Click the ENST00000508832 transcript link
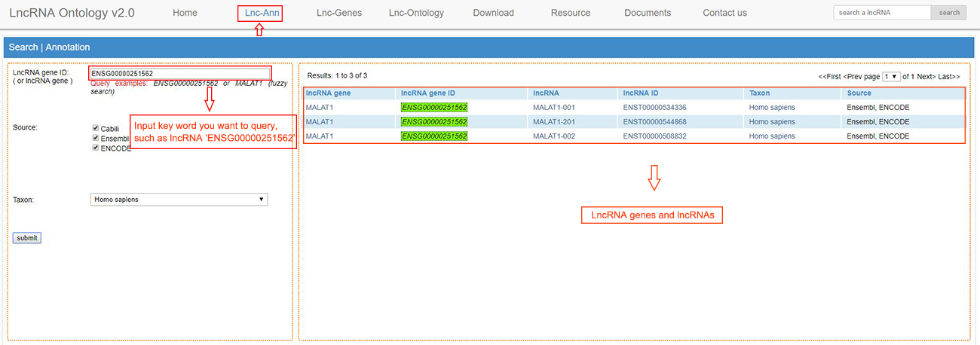980x345 pixels. click(654, 136)
